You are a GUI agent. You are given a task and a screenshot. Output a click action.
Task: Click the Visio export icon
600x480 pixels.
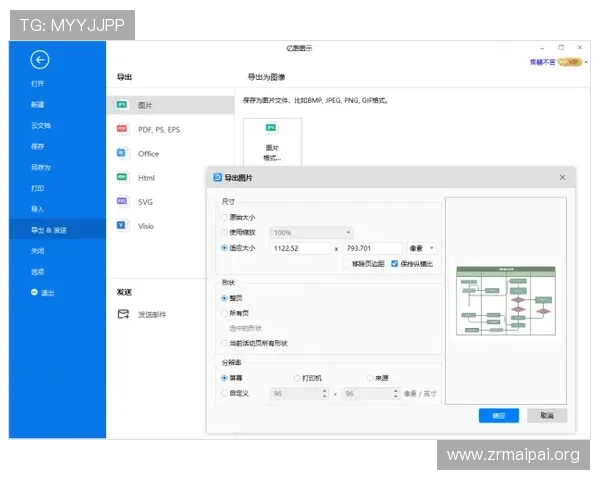pos(122,225)
